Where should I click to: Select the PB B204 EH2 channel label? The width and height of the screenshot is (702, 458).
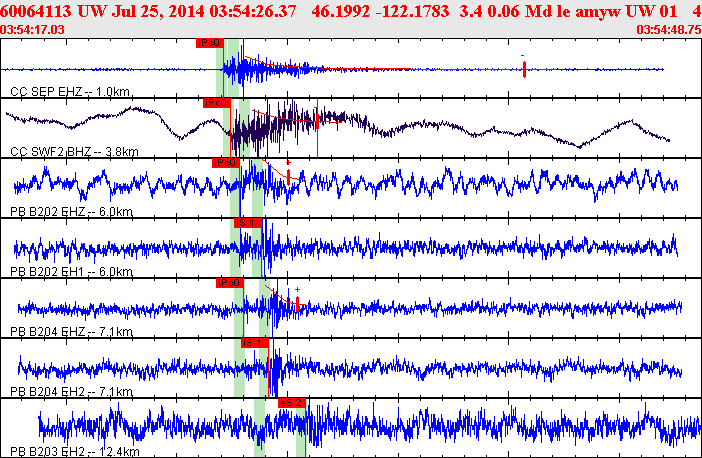[70, 392]
